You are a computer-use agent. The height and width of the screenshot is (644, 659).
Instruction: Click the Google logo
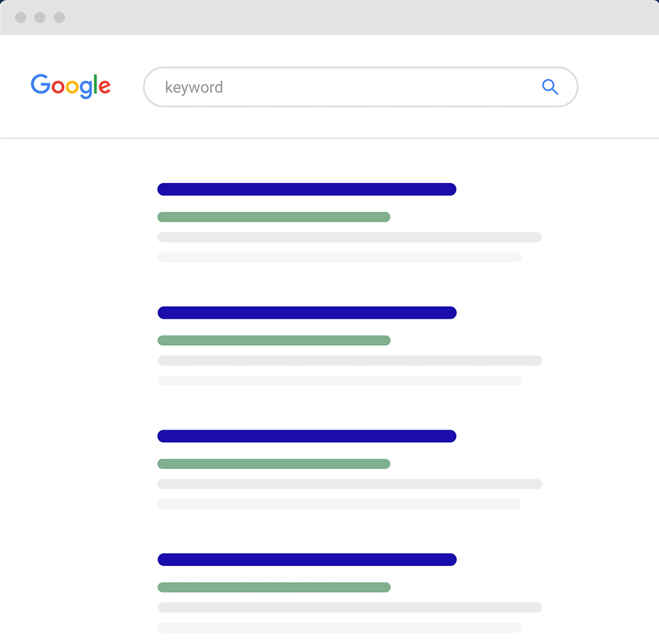tap(71, 86)
